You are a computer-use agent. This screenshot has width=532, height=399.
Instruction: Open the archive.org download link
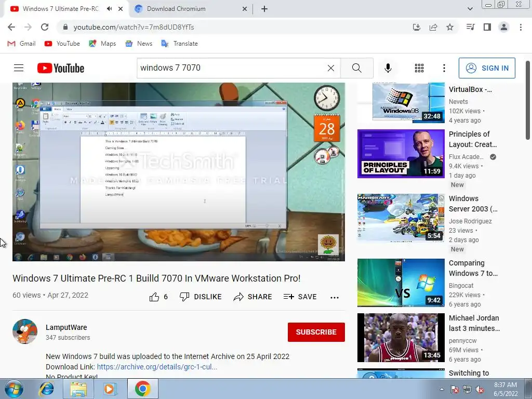pyautogui.click(x=157, y=367)
